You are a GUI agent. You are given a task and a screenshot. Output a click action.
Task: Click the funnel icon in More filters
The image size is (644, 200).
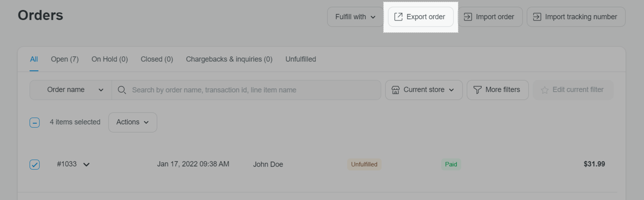tap(477, 90)
